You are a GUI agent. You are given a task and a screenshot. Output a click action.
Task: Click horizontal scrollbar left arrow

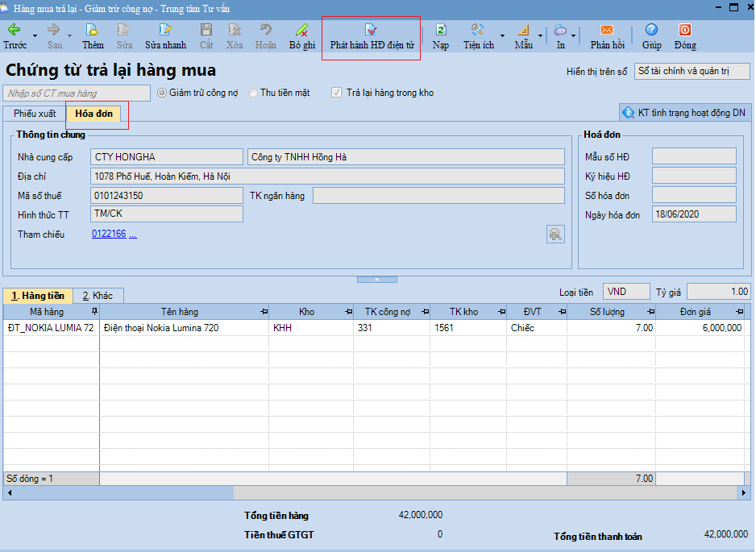(9, 492)
